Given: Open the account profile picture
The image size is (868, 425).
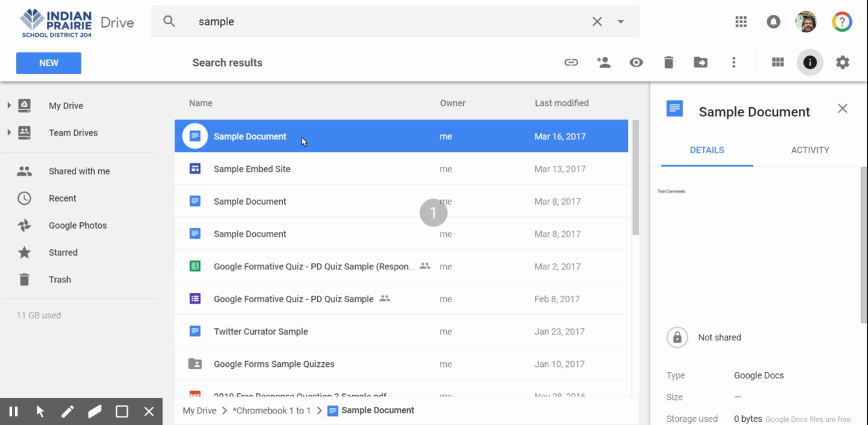Looking at the screenshot, I should [806, 21].
